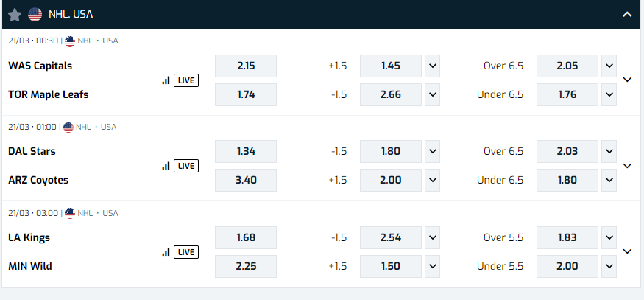Image resolution: width=644 pixels, height=300 pixels.
Task: Click LIVE badge for LA Kings game
Action: (186, 252)
